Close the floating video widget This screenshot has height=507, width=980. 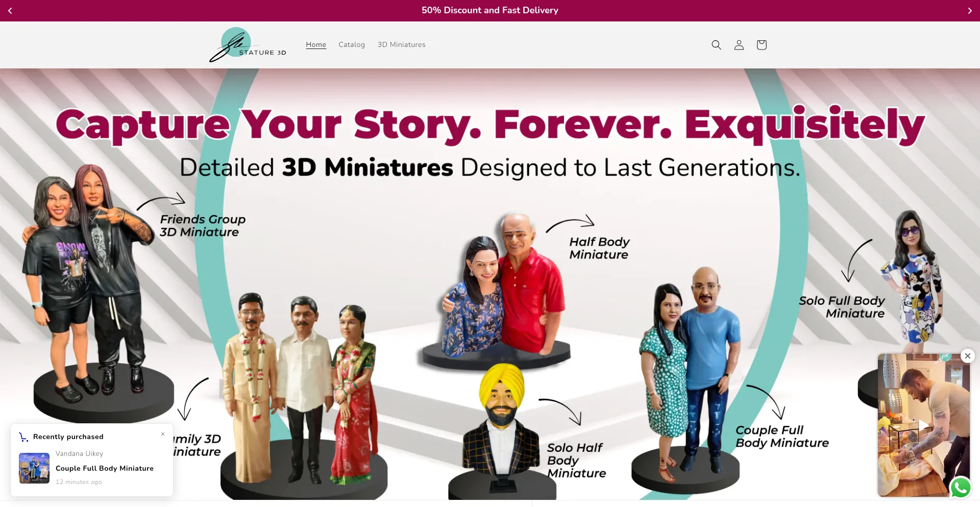[967, 356]
